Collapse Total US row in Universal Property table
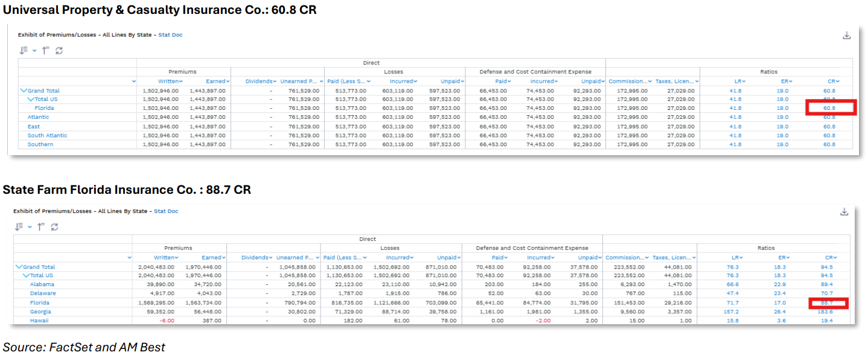868x355 pixels. (x=31, y=99)
